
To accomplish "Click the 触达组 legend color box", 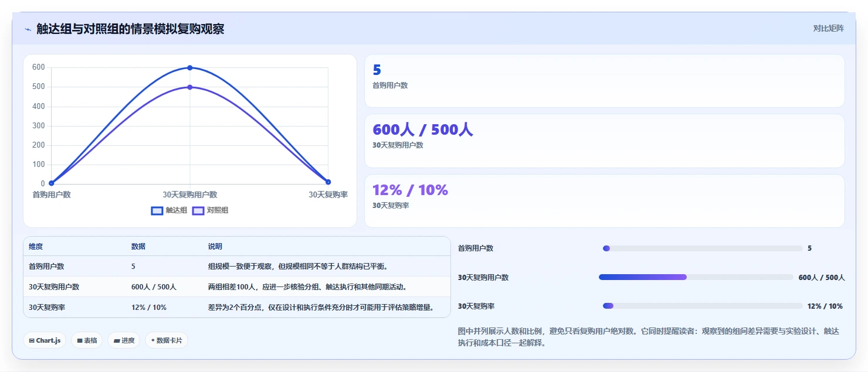I will pyautogui.click(x=157, y=210).
